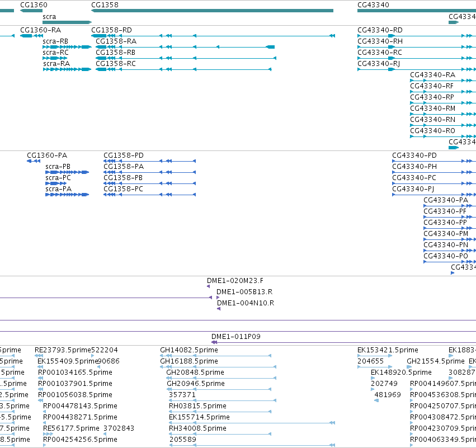Image resolution: width=476 pixels, height=448 pixels.
Task: Click BAC end DME1-005B13.R
Action: coord(244,292)
